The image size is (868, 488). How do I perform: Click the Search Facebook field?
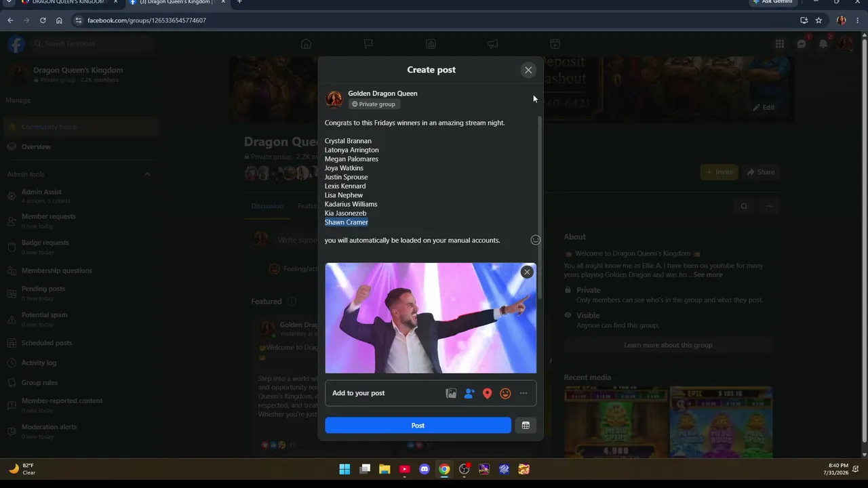point(94,44)
